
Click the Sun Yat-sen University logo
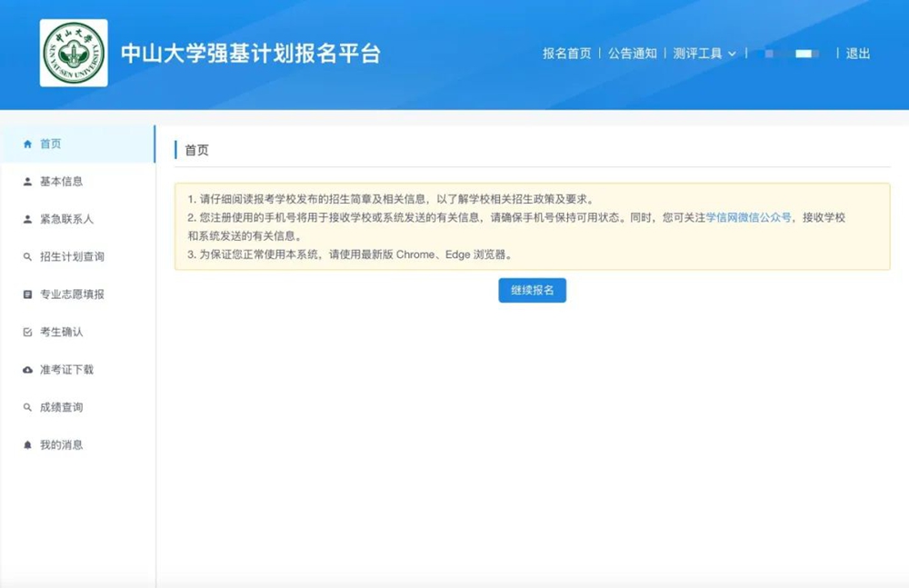[x=74, y=54]
